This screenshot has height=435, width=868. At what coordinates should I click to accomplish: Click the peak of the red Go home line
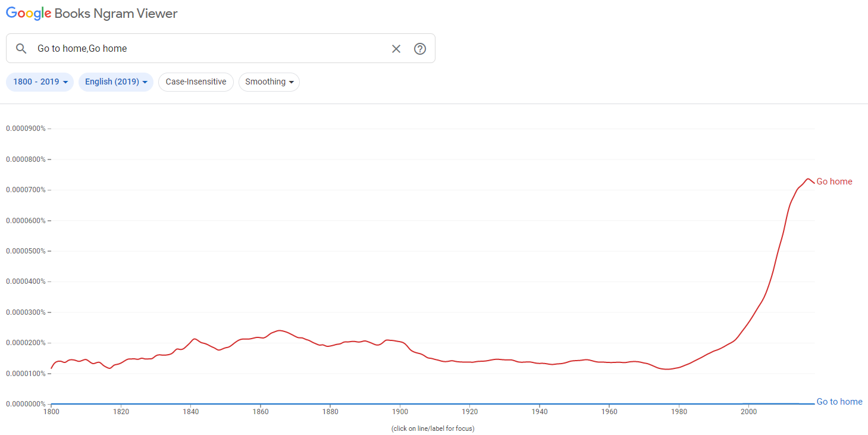coord(808,179)
